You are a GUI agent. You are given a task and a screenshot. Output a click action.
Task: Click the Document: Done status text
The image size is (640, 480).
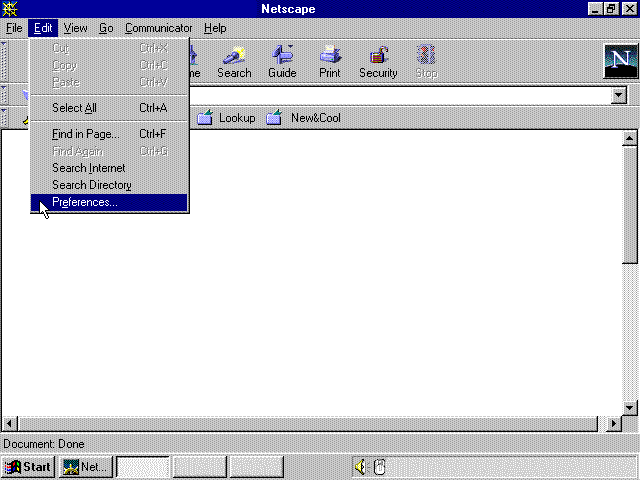pyautogui.click(x=44, y=444)
